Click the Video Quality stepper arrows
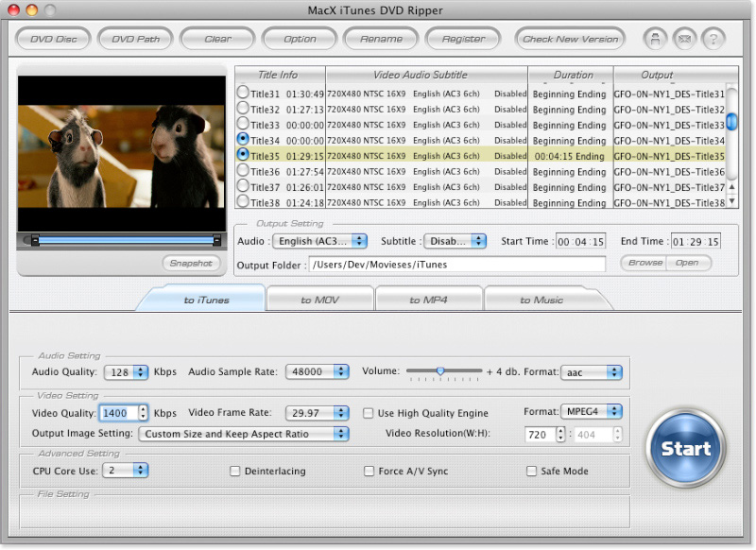The image size is (756, 550). click(x=144, y=413)
